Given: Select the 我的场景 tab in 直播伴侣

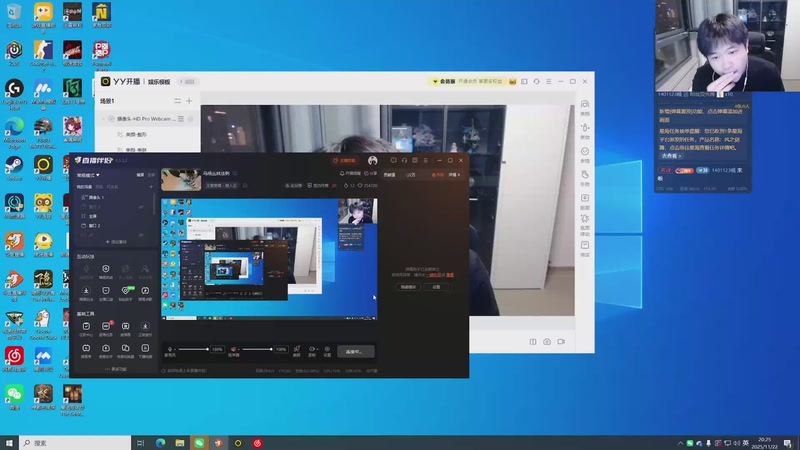Looking at the screenshot, I should tap(84, 187).
